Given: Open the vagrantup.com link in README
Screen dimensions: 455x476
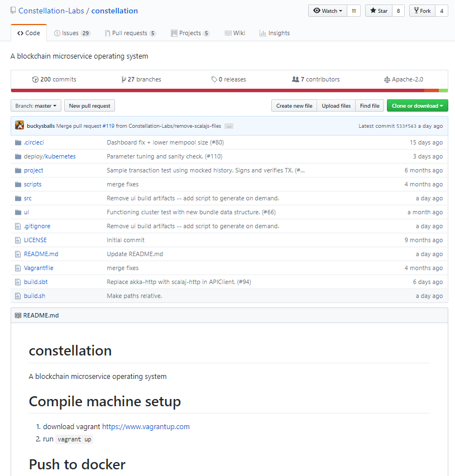Looking at the screenshot, I should point(146,426).
